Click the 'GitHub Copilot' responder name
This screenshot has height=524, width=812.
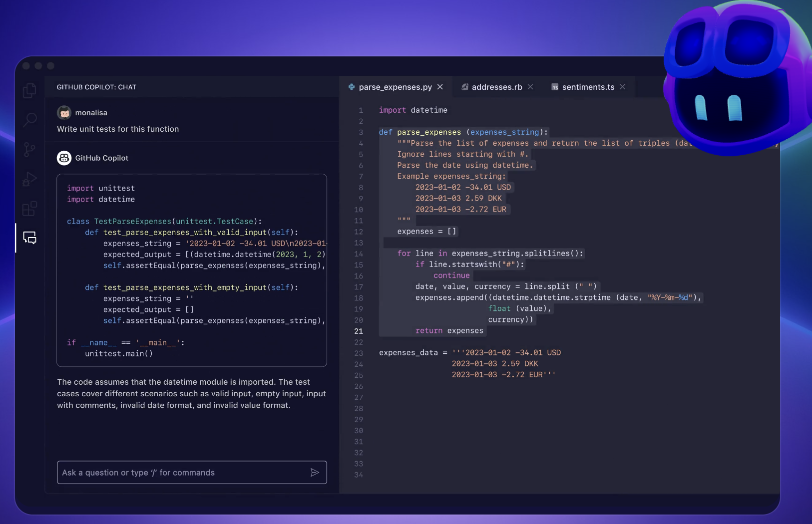[102, 158]
